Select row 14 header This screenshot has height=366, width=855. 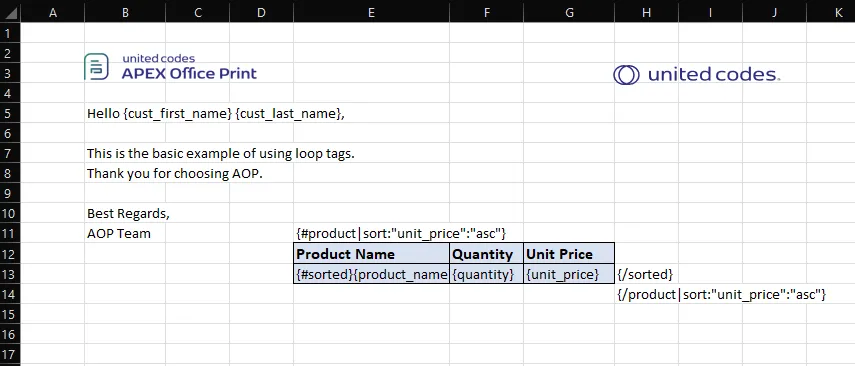[10, 294]
